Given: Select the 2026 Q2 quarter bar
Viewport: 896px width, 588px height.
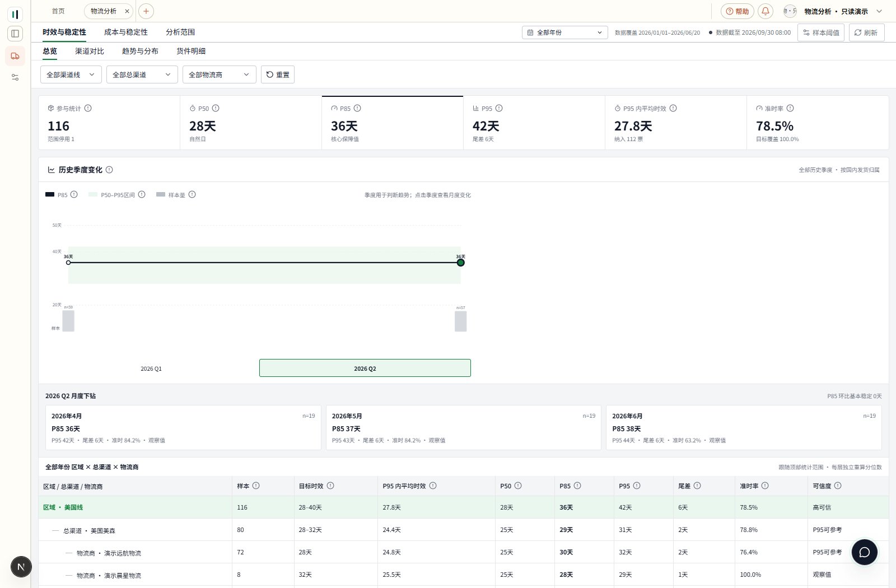Looking at the screenshot, I should tap(365, 368).
